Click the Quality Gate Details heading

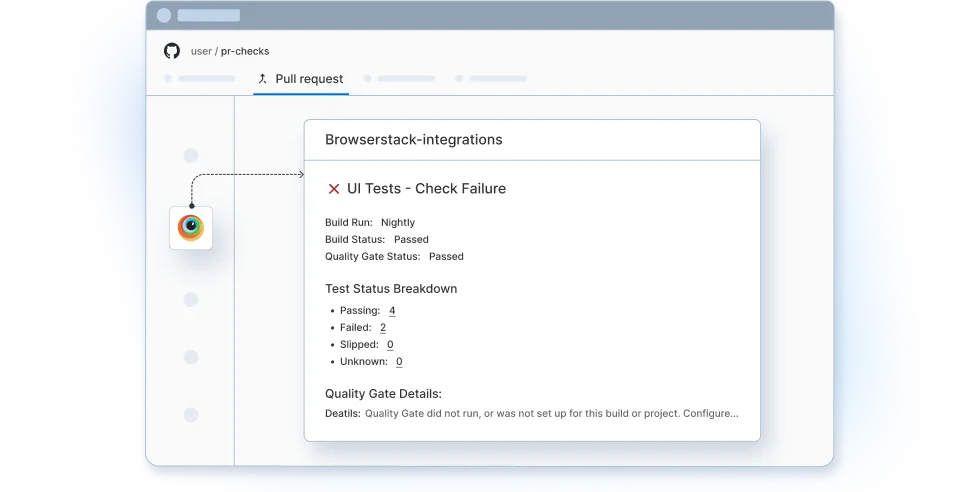click(x=383, y=394)
